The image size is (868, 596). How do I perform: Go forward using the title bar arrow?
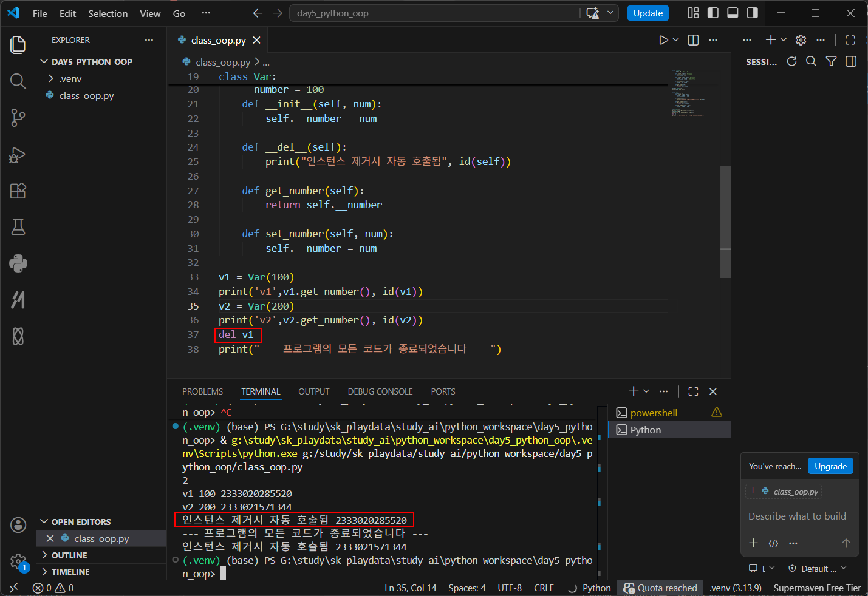pyautogui.click(x=278, y=13)
